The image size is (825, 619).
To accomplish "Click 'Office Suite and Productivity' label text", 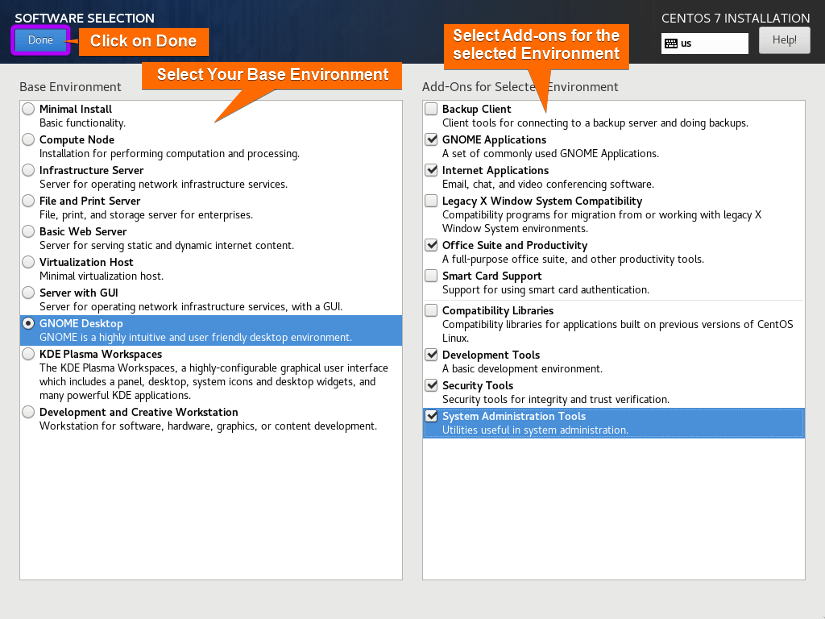I will click(515, 245).
